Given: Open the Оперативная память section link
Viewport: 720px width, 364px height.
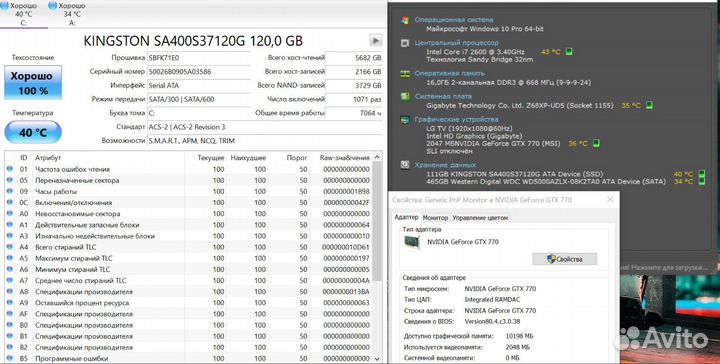Looking at the screenshot, I should pos(449,73).
